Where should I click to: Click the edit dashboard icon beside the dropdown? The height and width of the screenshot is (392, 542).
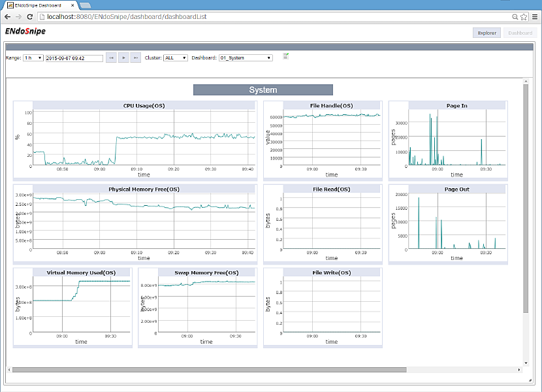(x=285, y=56)
